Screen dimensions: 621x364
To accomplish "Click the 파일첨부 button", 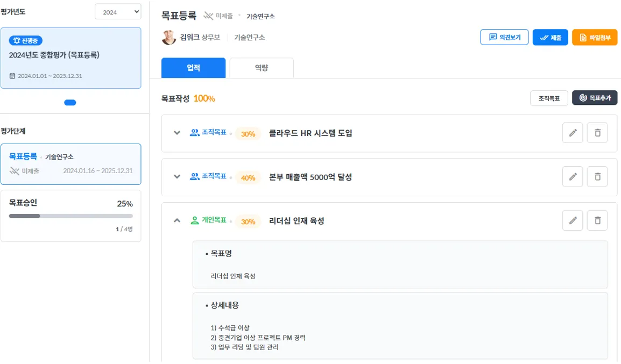I will click(594, 38).
